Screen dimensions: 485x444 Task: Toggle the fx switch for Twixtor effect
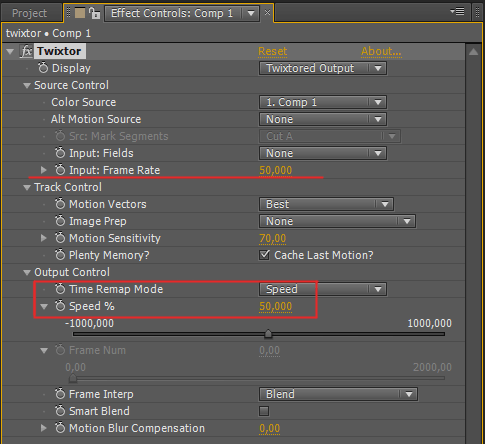coord(26,51)
